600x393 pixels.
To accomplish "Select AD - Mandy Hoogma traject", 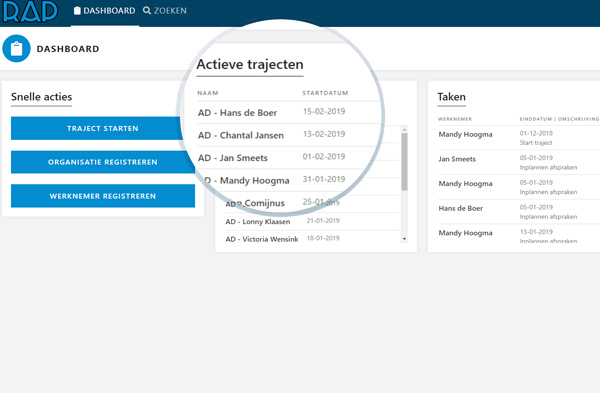I will pos(247,180).
